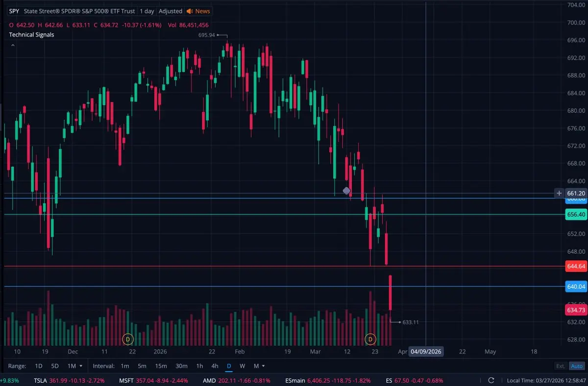The image size is (588, 386).
Task: Set interval to 1h
Action: click(199, 366)
